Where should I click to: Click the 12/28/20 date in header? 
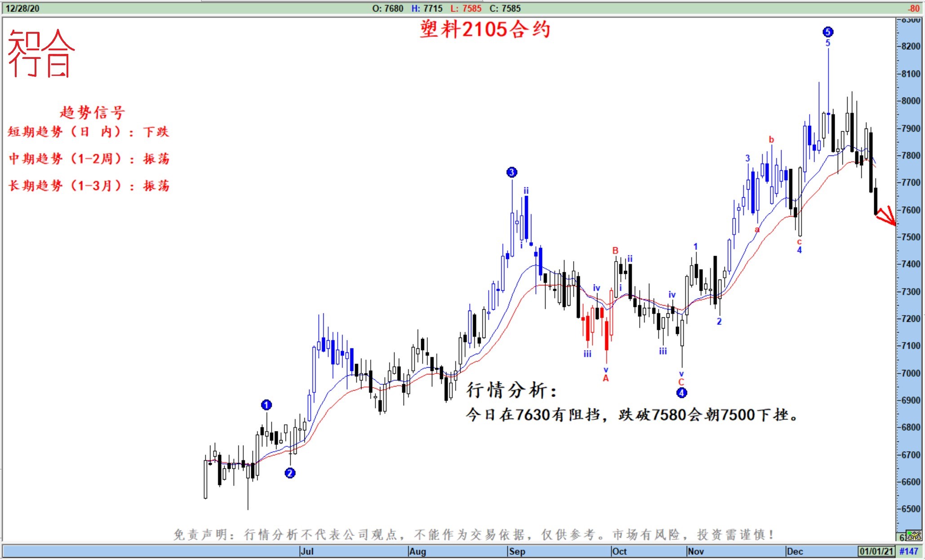(x=22, y=9)
